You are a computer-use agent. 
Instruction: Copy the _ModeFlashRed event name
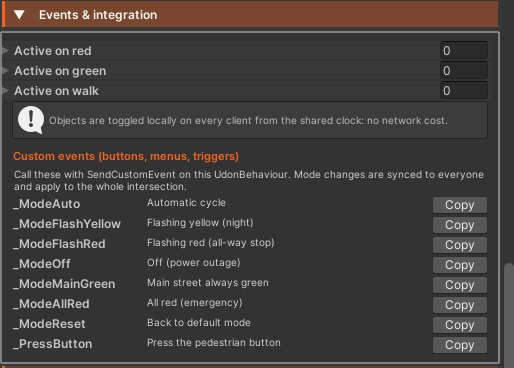460,245
